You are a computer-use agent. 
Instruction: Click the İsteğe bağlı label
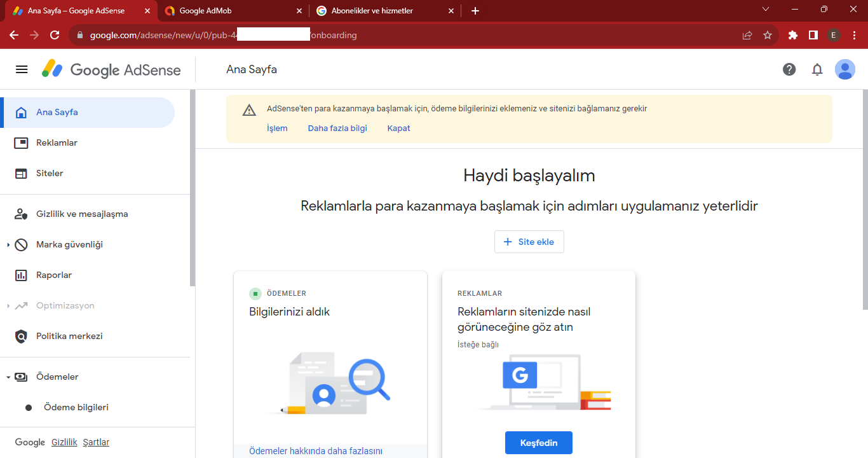[x=478, y=345]
